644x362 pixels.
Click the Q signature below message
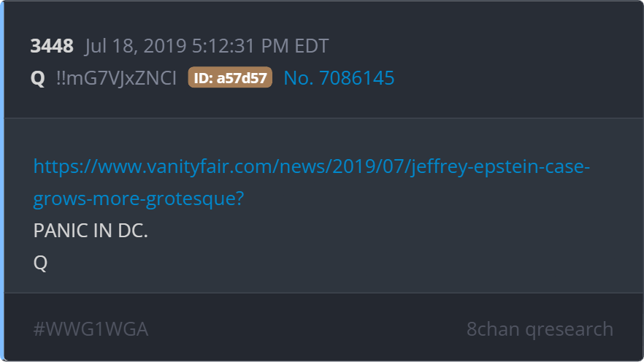[40, 263]
